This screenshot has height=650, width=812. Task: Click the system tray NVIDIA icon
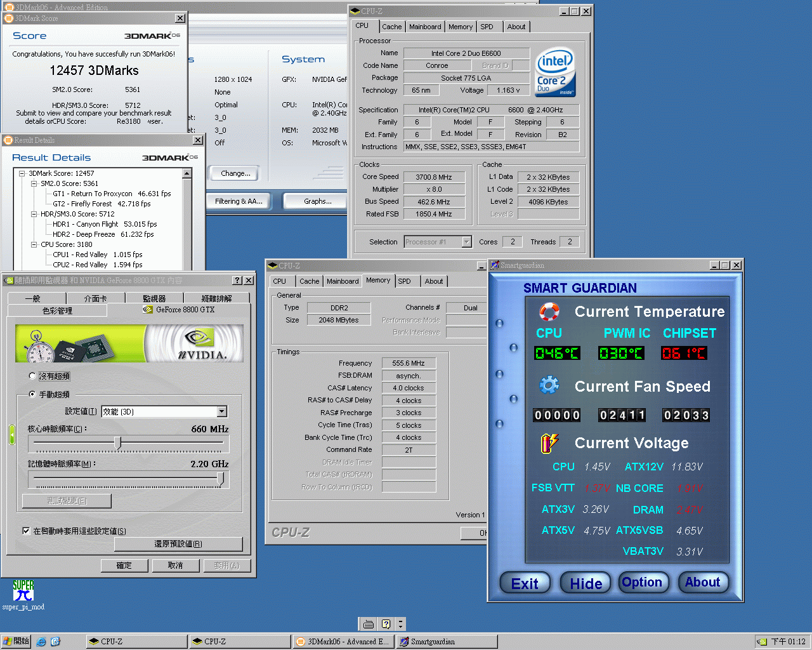click(762, 642)
